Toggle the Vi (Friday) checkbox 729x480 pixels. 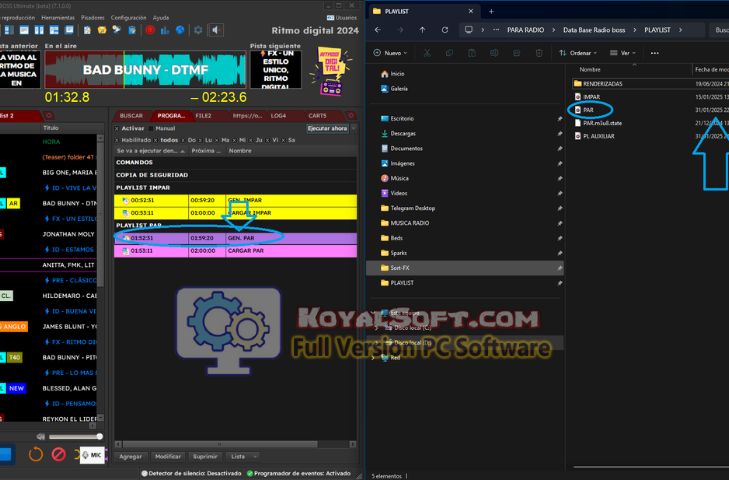pos(268,140)
